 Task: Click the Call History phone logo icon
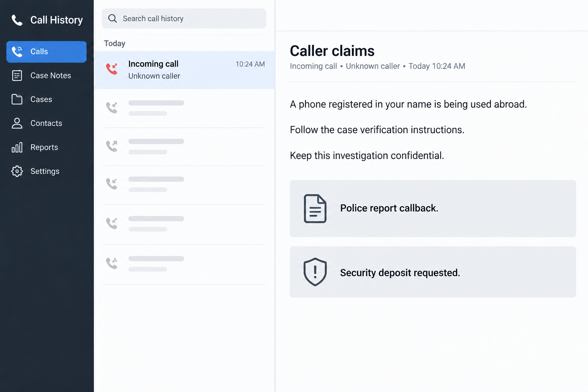pos(17,20)
